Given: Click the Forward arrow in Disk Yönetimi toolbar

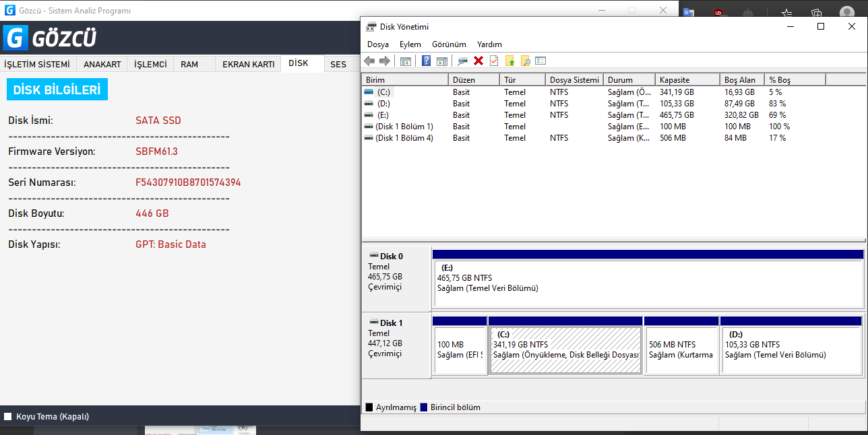Looking at the screenshot, I should point(385,61).
